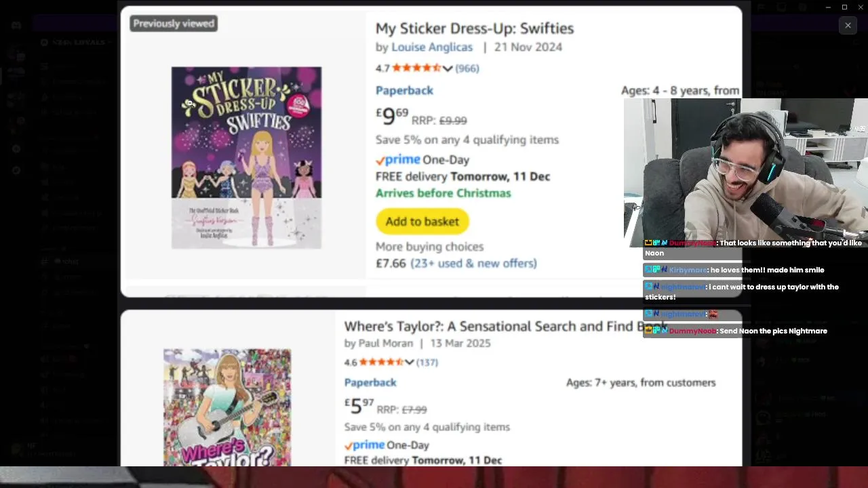This screenshot has height=488, width=868.
Task: Click the Prime logo on Where's Taylor listing
Action: [x=365, y=445]
